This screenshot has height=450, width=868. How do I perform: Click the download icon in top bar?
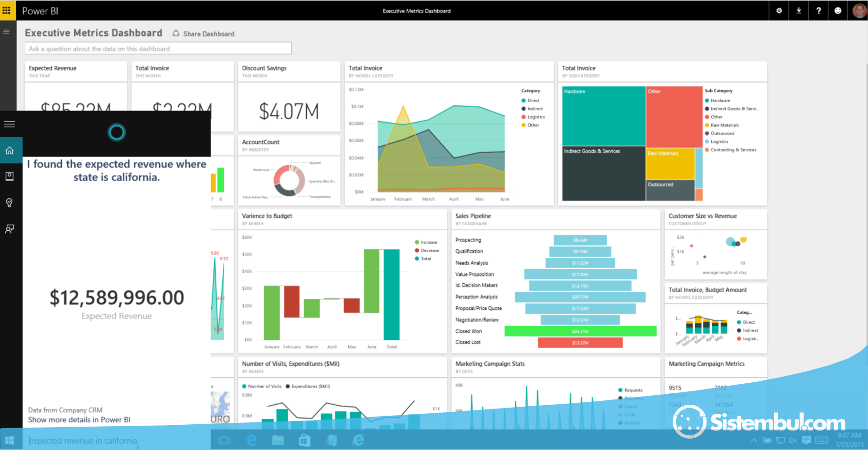[x=799, y=10]
